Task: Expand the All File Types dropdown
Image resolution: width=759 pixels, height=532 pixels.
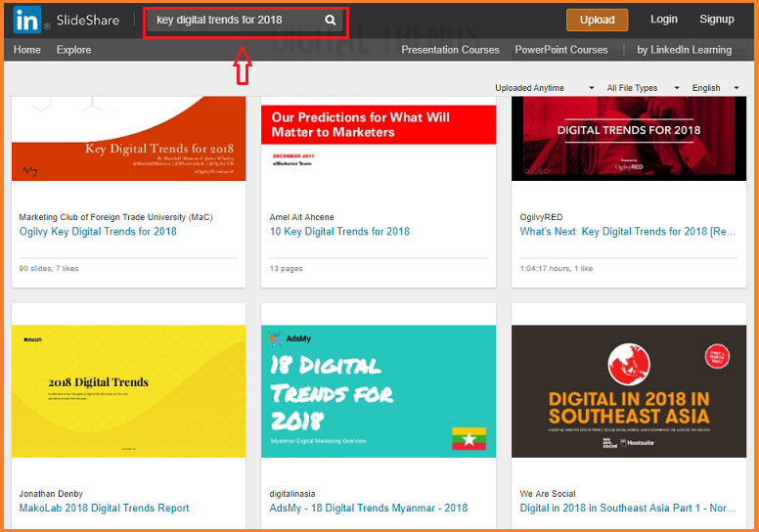Action: 643,88
